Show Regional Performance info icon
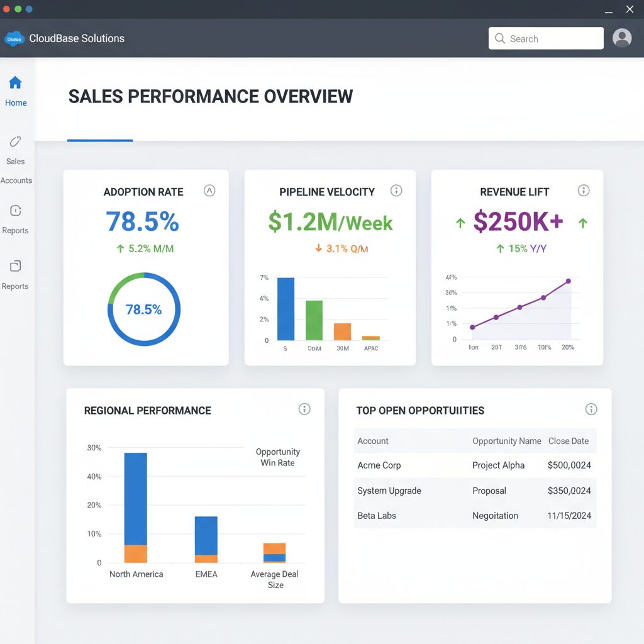 304,409
